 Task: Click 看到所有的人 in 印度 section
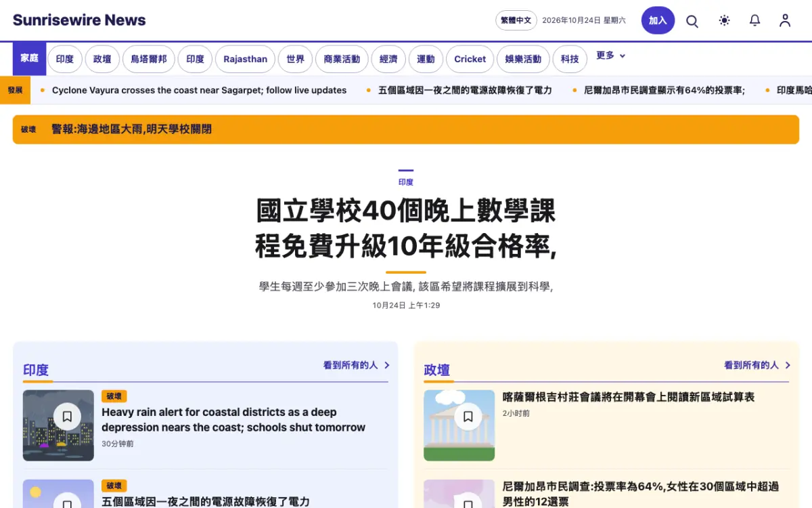pos(351,365)
